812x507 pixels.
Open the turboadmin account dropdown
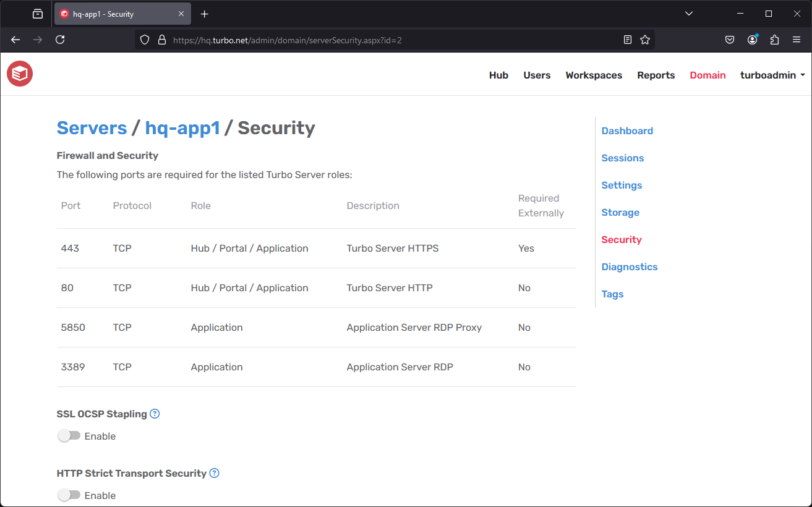pos(772,75)
